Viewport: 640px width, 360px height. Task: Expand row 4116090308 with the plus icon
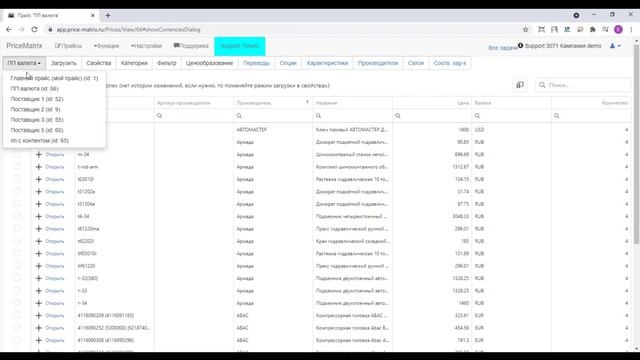[39, 340]
